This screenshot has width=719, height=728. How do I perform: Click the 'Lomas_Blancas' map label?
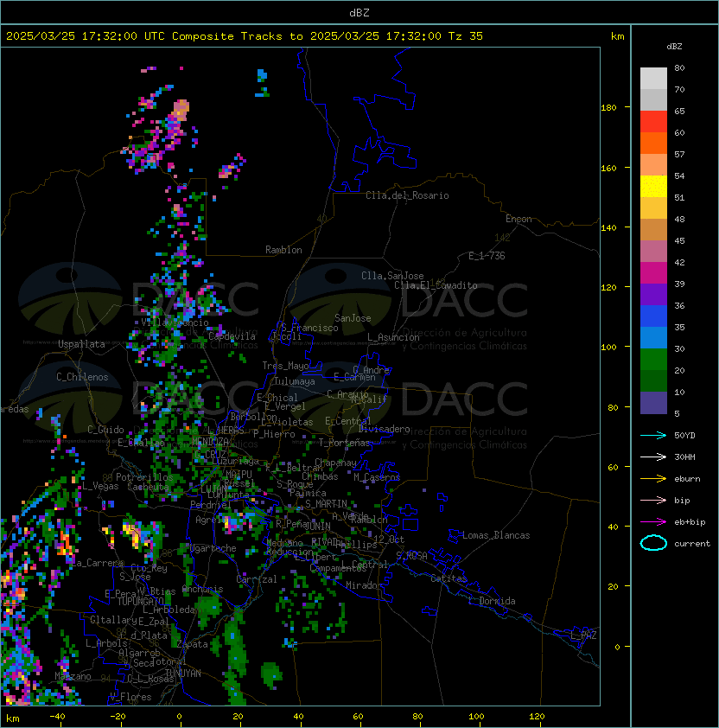click(x=496, y=535)
